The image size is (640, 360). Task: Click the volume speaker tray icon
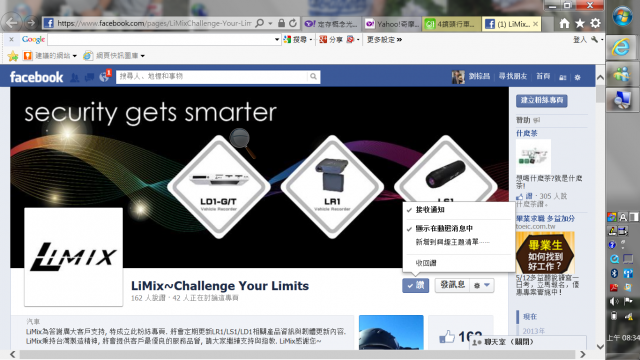[x=614, y=302]
